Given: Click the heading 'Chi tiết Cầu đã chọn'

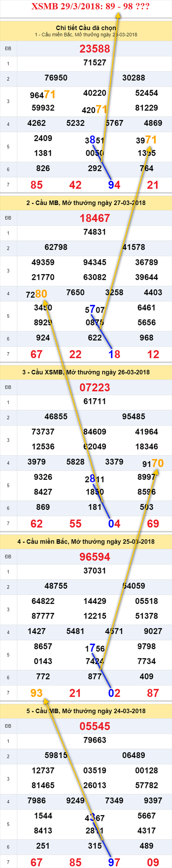Looking at the screenshot, I should click(86, 28).
